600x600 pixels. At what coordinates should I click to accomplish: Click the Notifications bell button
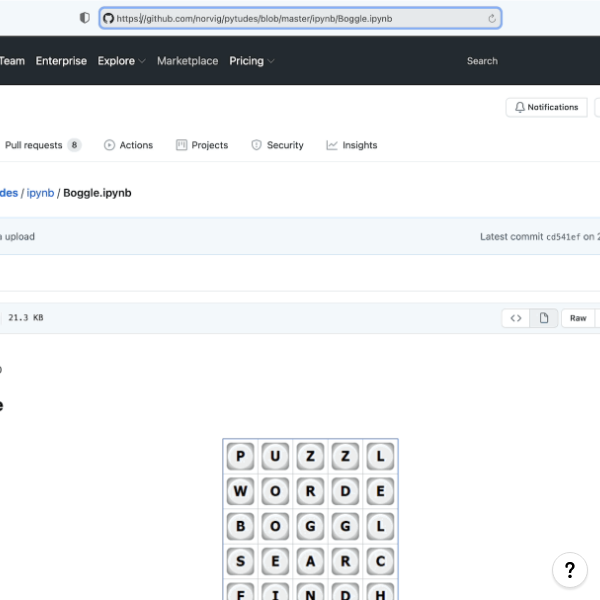546,107
